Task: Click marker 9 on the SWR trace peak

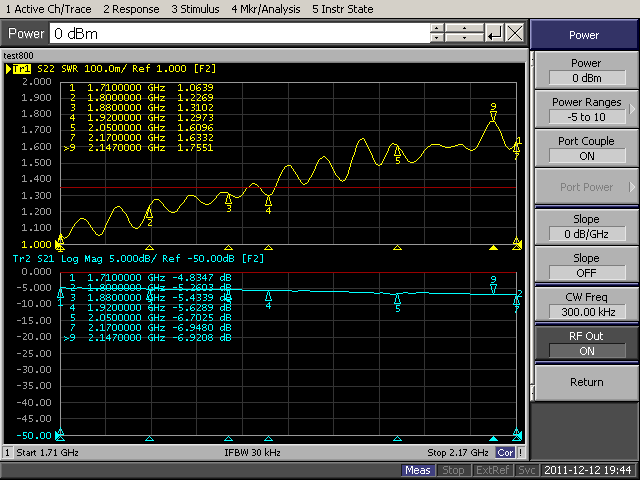Action: (x=493, y=112)
